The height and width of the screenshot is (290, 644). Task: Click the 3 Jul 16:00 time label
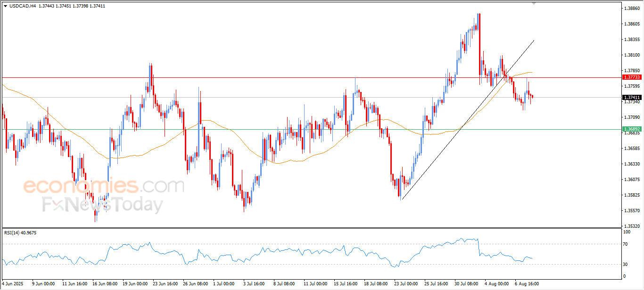255,284
